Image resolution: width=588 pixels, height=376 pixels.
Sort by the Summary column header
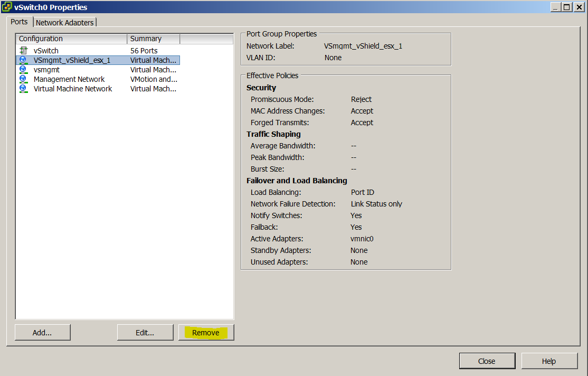[x=153, y=39]
